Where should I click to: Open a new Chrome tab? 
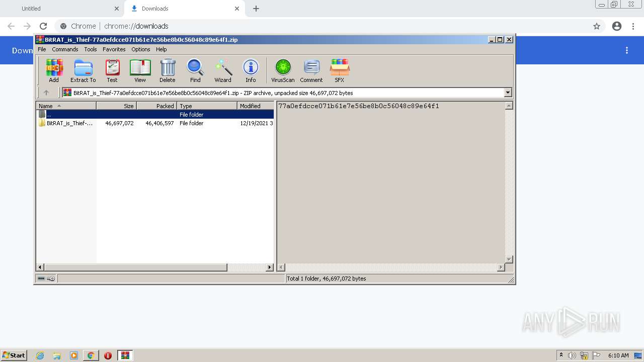[256, 9]
